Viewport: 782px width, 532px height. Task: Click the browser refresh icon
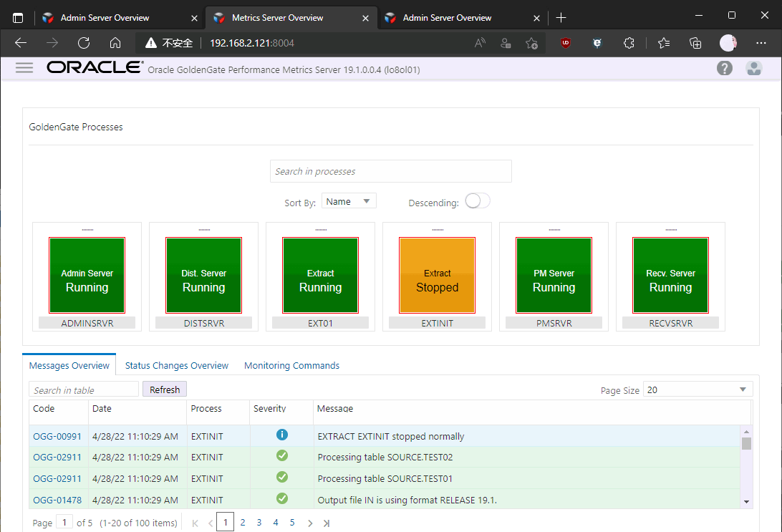pyautogui.click(x=84, y=43)
